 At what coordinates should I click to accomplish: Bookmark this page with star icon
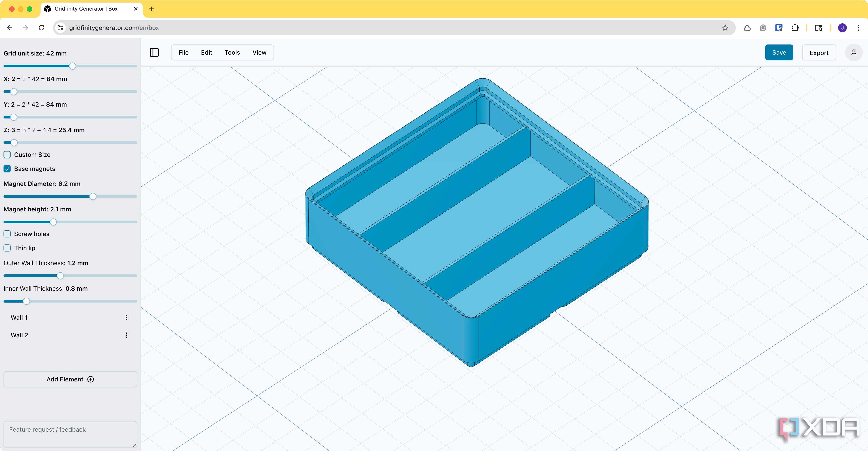coord(725,28)
